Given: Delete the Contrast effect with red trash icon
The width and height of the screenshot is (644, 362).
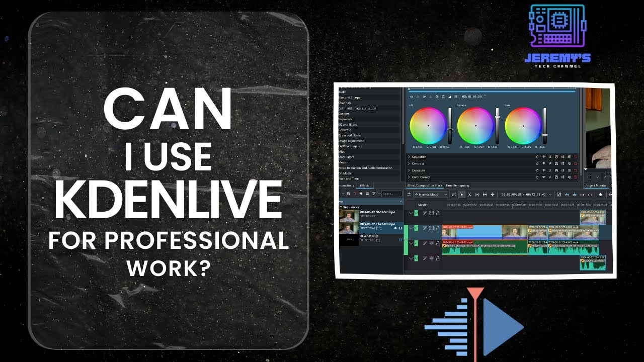Looking at the screenshot, I should 575,163.
